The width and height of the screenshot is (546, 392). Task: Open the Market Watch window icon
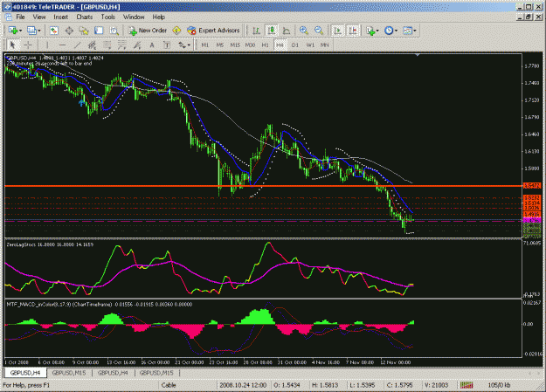click(53, 31)
